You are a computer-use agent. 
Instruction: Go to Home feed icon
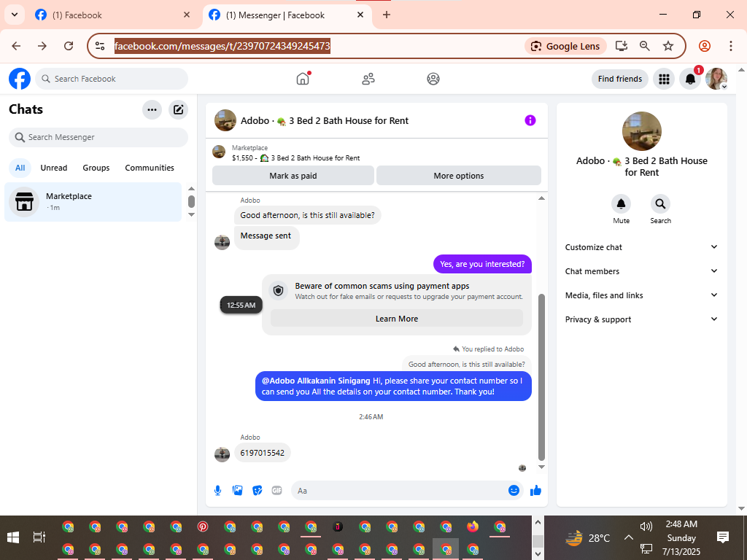coord(303,79)
